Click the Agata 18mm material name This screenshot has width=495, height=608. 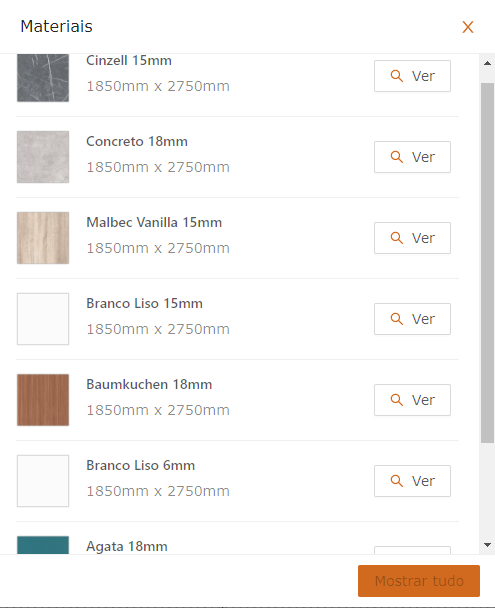point(127,546)
